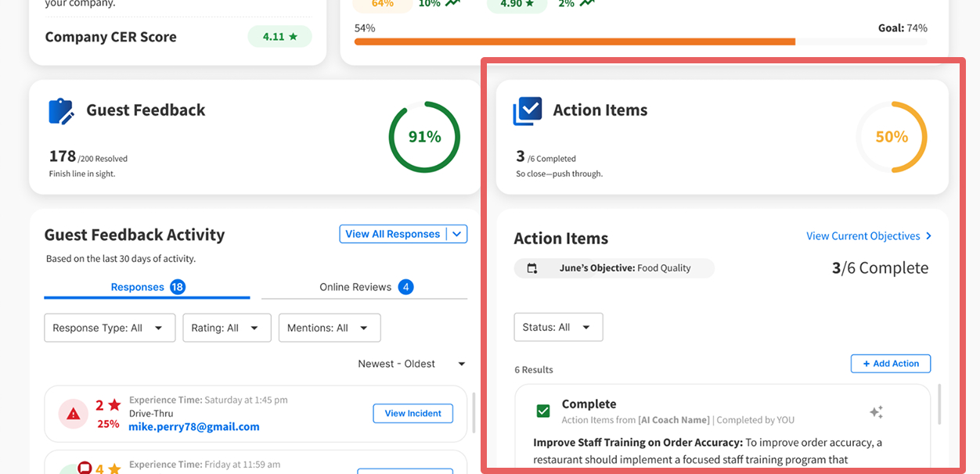The height and width of the screenshot is (474, 980).
Task: Open the mike.perry78@gmail.com email link
Action: (x=194, y=426)
